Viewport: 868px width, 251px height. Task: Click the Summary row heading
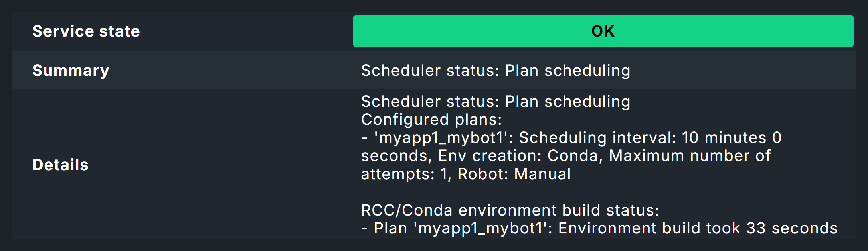point(71,70)
